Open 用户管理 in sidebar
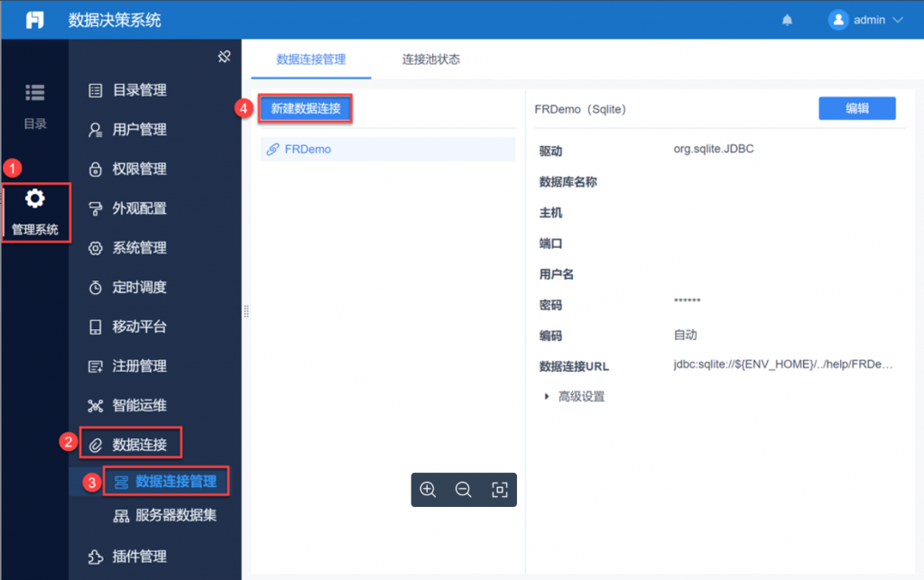Viewport: 924px width, 580px height. pyautogui.click(x=139, y=130)
